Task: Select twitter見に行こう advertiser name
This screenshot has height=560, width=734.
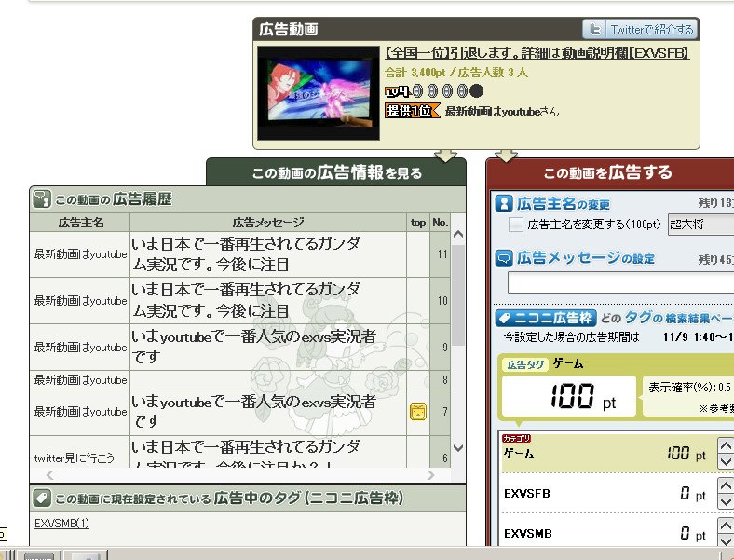Action: (x=74, y=458)
